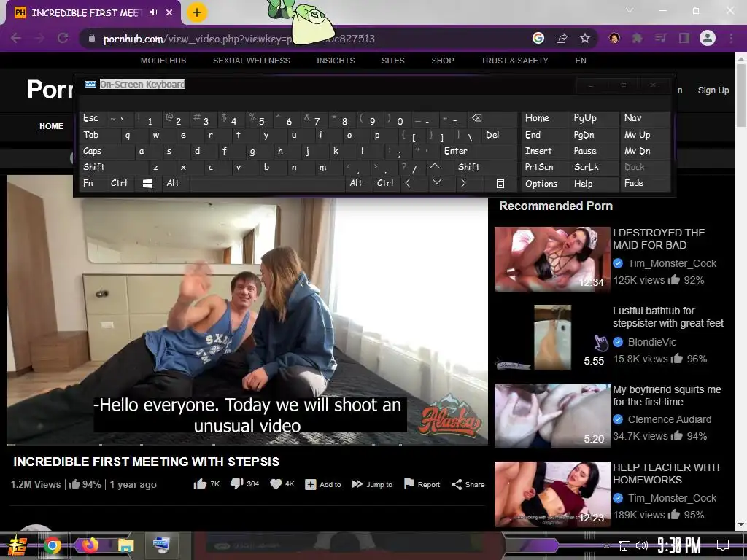This screenshot has width=747, height=560.
Task: Click the network icon in system tray
Action: pos(624,545)
